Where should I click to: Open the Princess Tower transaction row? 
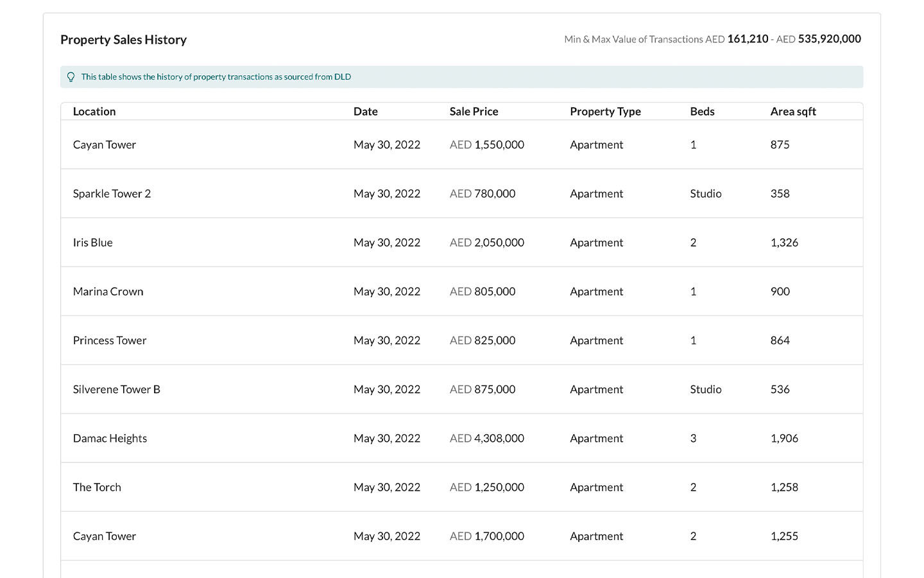(x=109, y=340)
